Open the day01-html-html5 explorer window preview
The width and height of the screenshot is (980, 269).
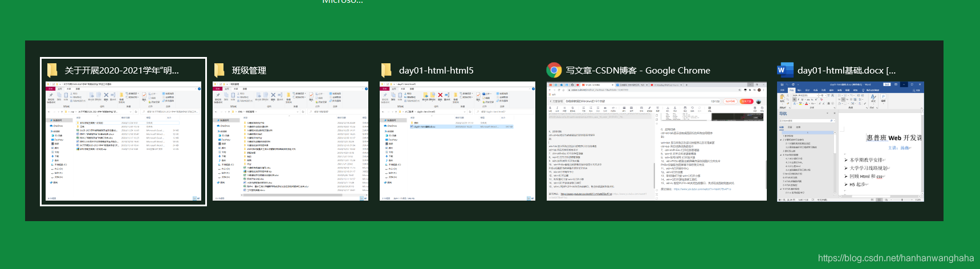457,141
